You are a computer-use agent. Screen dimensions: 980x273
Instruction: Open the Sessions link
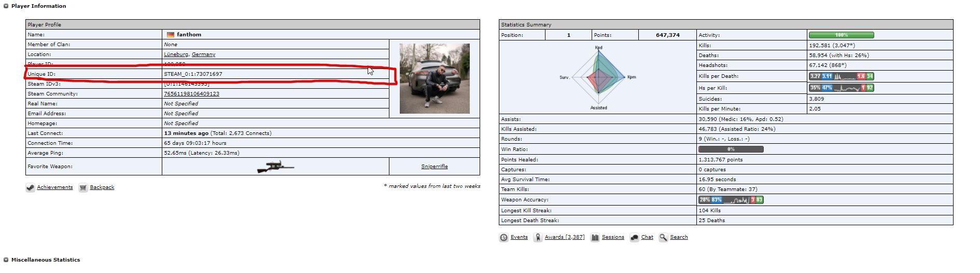613,237
